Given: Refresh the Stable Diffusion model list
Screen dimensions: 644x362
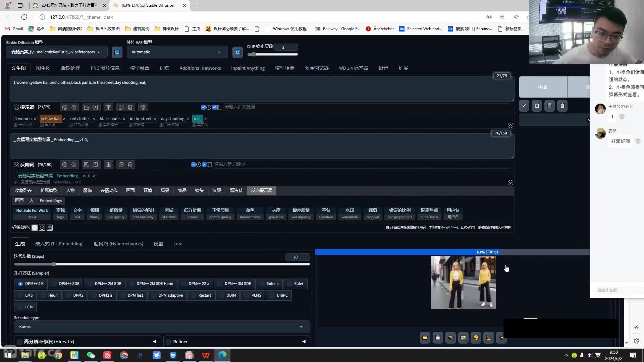Looking at the screenshot, I should (117, 52).
